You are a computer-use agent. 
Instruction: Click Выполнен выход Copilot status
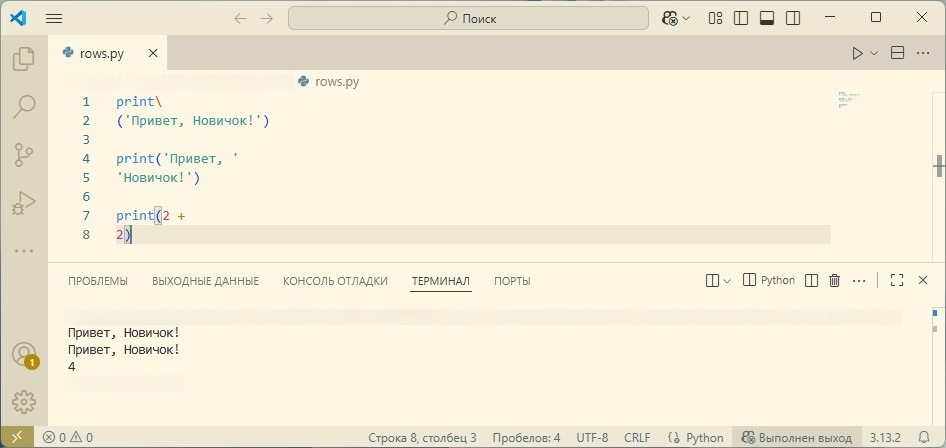[796, 438]
